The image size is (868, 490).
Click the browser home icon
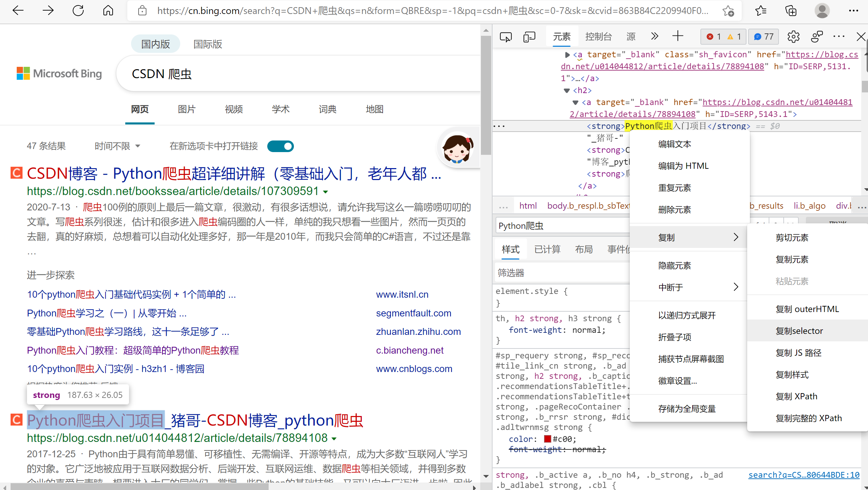108,11
